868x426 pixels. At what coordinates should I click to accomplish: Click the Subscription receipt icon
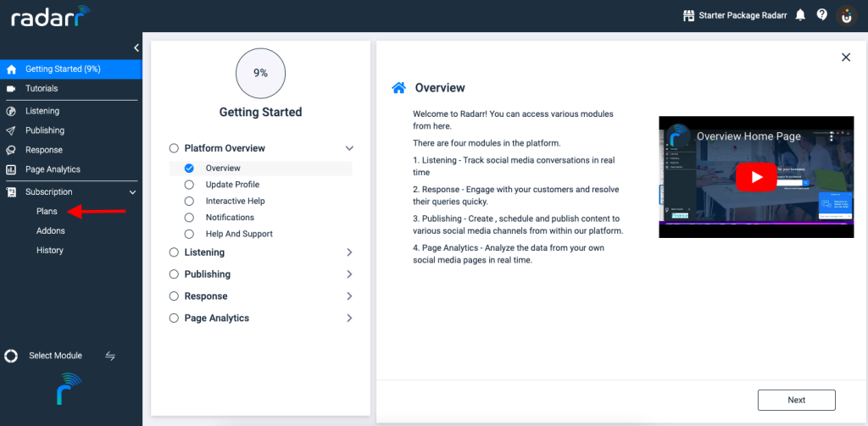(x=11, y=192)
